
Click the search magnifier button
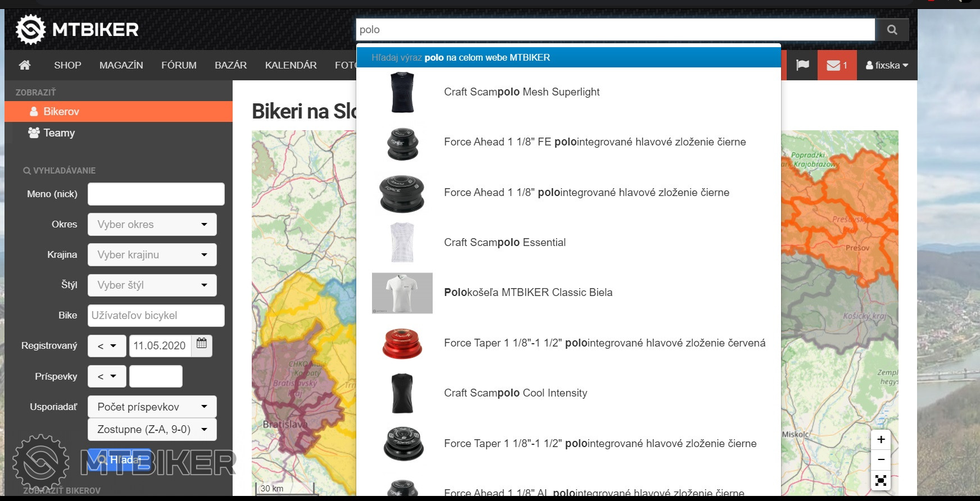coord(892,30)
